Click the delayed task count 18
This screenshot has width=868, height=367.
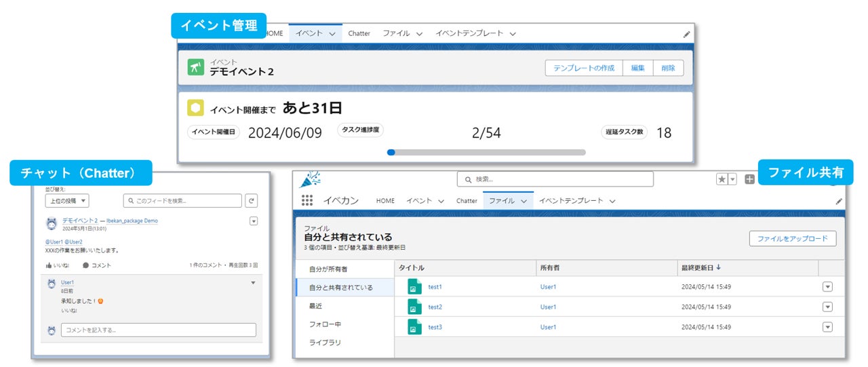click(664, 133)
